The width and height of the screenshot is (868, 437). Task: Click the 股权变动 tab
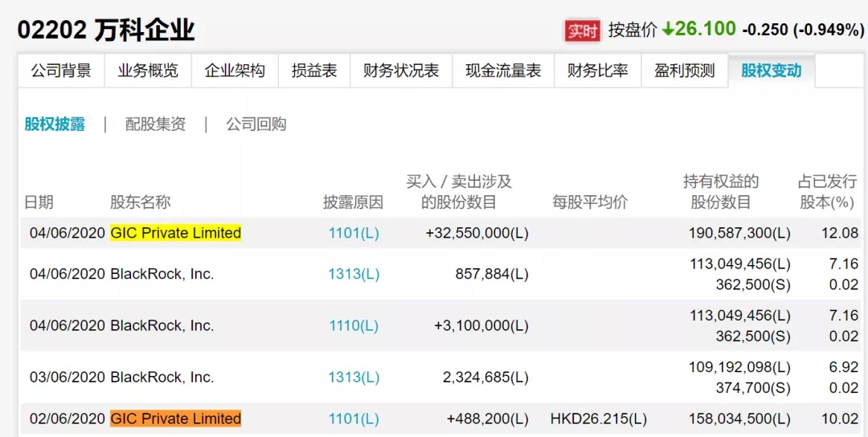[772, 71]
